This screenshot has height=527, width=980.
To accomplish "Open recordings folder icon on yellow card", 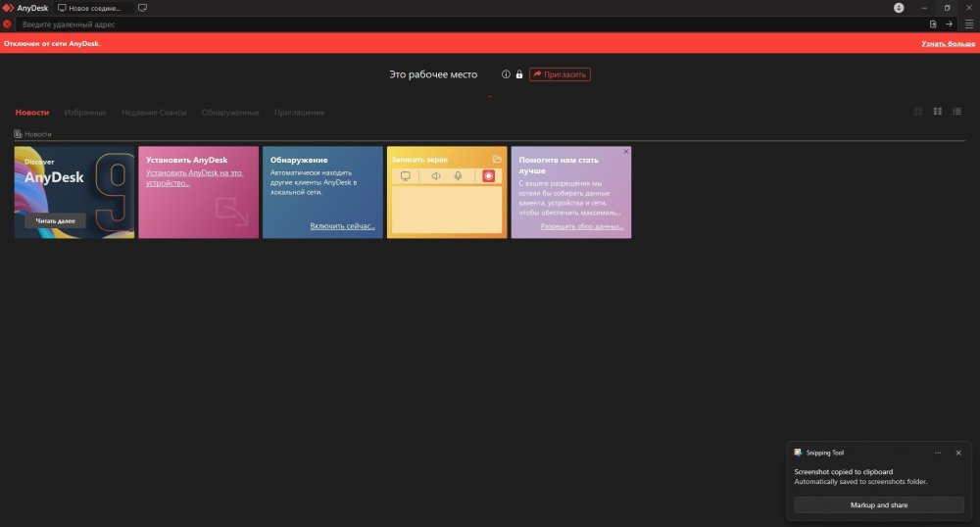I will [x=497, y=160].
